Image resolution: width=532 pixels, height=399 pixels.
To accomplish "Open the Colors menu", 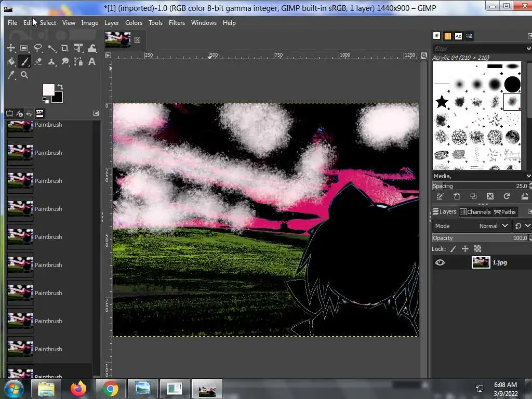I will tap(134, 23).
